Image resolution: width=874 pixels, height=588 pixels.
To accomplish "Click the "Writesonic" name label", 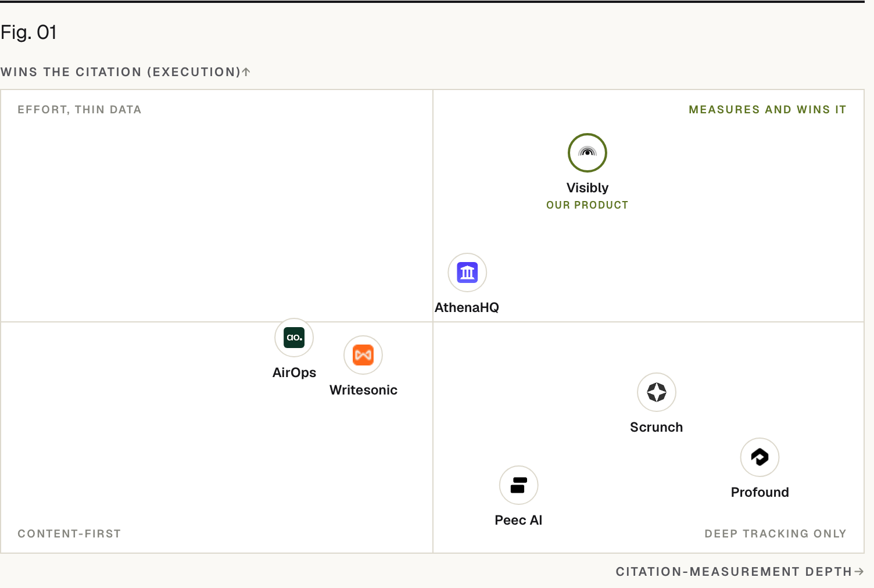I will click(x=364, y=390).
